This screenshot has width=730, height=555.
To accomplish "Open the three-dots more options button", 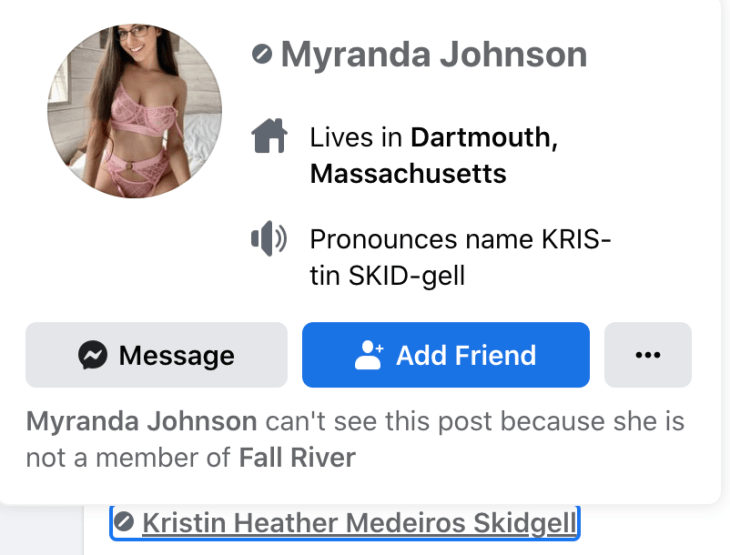I will pos(648,355).
